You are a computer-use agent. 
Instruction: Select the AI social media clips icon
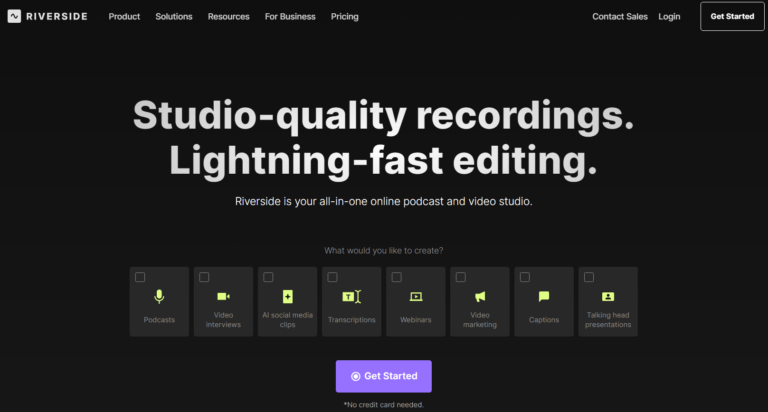coord(288,296)
